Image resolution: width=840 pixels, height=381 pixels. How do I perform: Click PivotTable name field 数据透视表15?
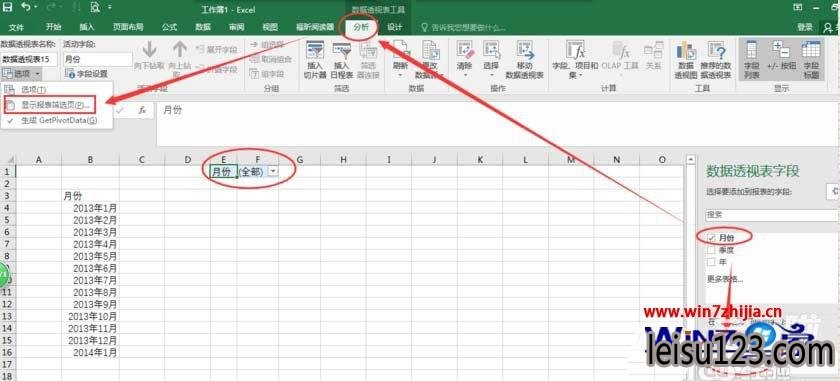point(28,59)
